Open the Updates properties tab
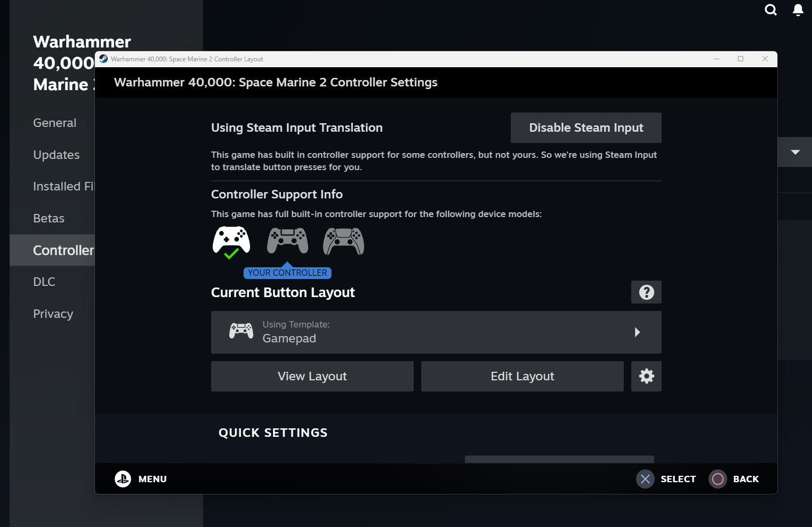The height and width of the screenshot is (527, 812). pos(56,155)
